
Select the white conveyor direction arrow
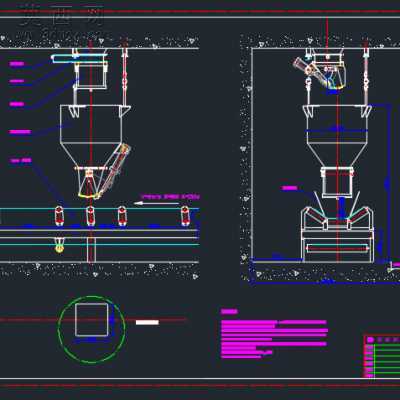(156, 203)
